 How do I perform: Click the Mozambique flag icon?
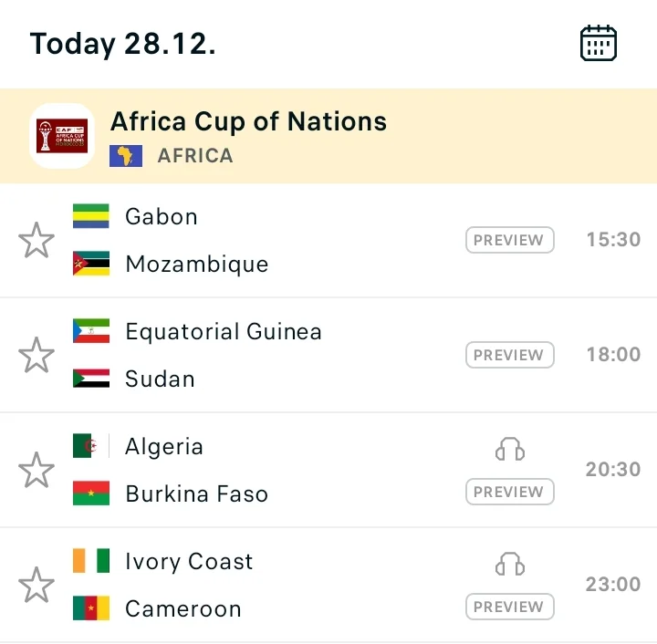pos(91,264)
